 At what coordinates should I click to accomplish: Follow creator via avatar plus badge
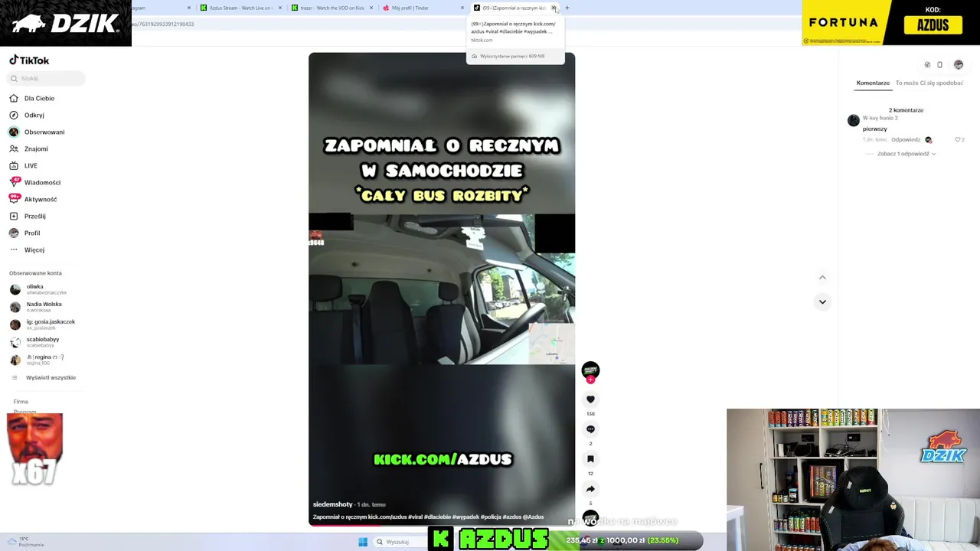point(590,380)
